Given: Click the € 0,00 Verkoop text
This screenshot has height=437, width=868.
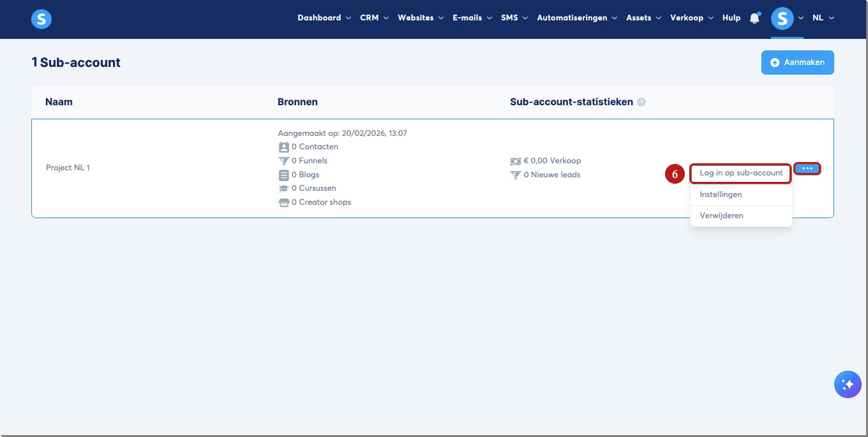Looking at the screenshot, I should coord(552,161).
